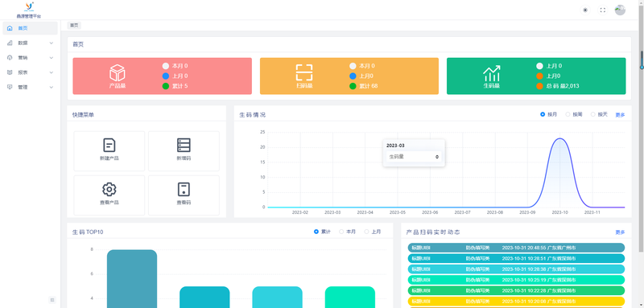Click the 查看产品 gear icon

tap(109, 189)
